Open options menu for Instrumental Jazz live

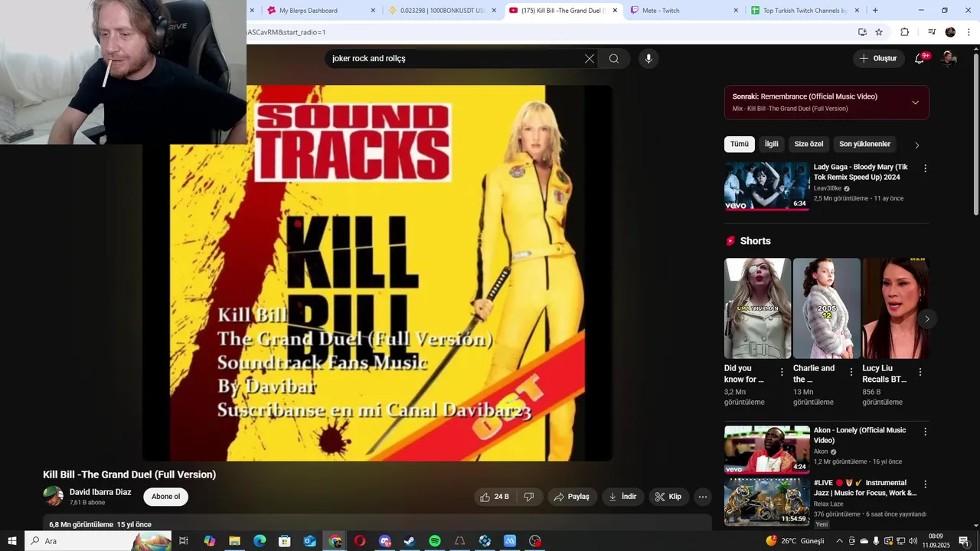click(x=925, y=484)
